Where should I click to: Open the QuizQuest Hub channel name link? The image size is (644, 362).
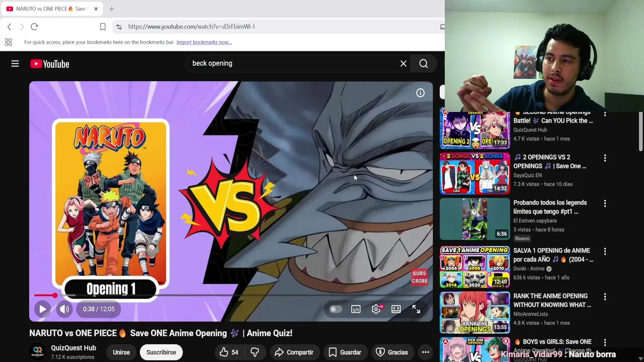[73, 348]
